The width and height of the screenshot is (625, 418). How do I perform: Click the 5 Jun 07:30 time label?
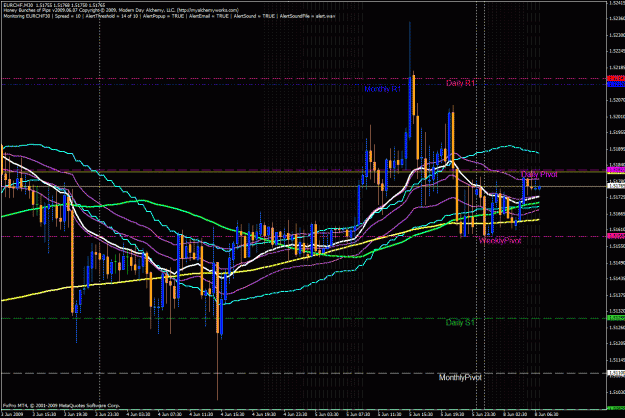[358, 414]
